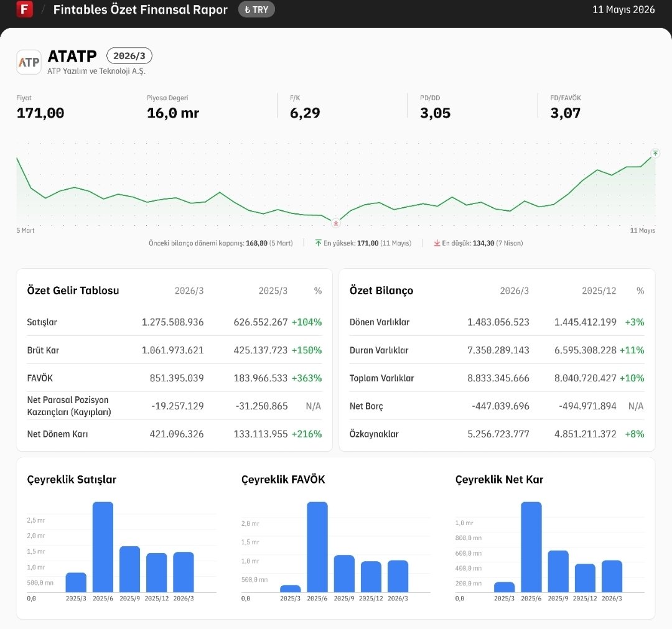The height and width of the screenshot is (629, 672).
Task: Click the FD/FAVÖK value 3,07
Action: coord(565,113)
